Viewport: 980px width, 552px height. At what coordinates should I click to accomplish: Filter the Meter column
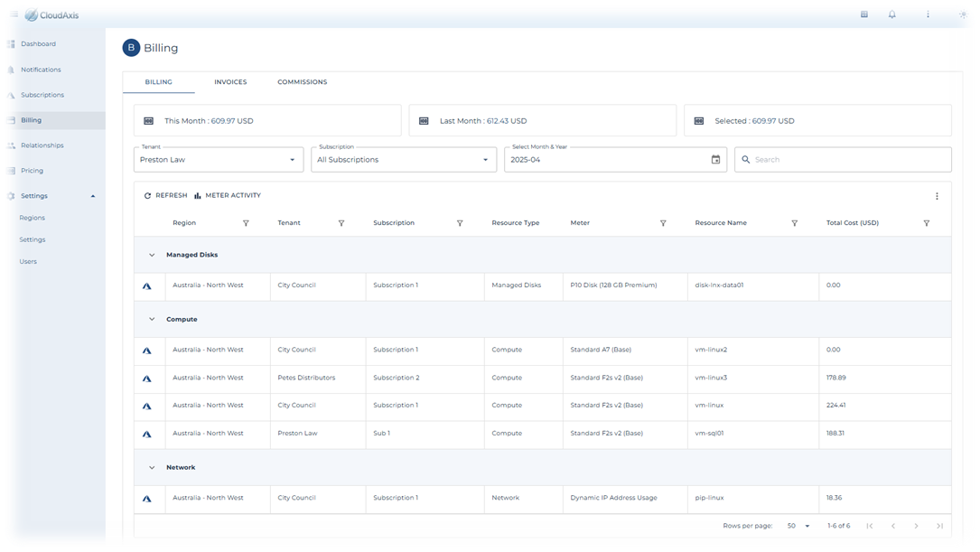point(663,223)
